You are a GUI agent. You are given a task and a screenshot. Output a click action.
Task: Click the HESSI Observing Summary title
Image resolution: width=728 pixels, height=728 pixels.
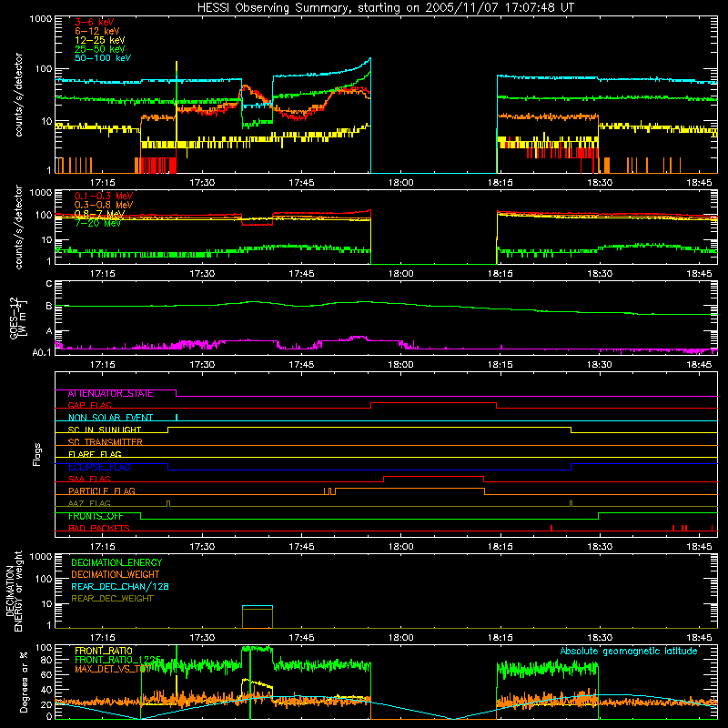point(385,7)
